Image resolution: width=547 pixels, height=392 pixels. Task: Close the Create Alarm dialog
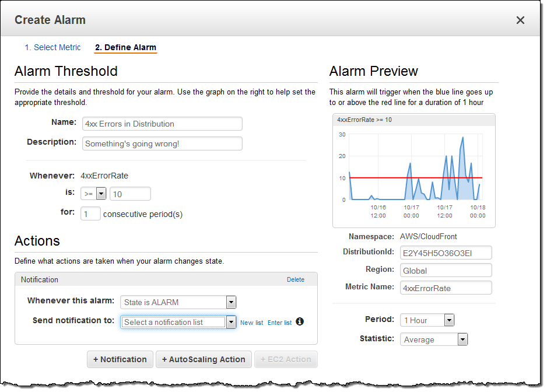point(520,20)
